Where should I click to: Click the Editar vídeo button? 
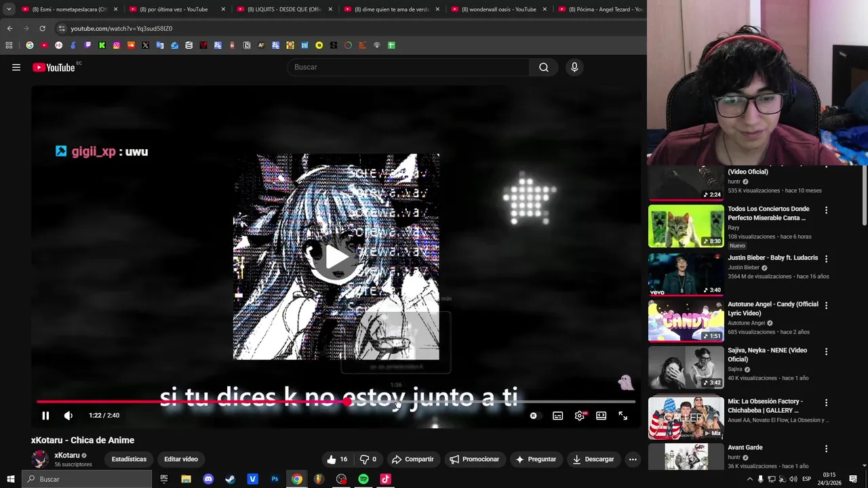click(181, 459)
